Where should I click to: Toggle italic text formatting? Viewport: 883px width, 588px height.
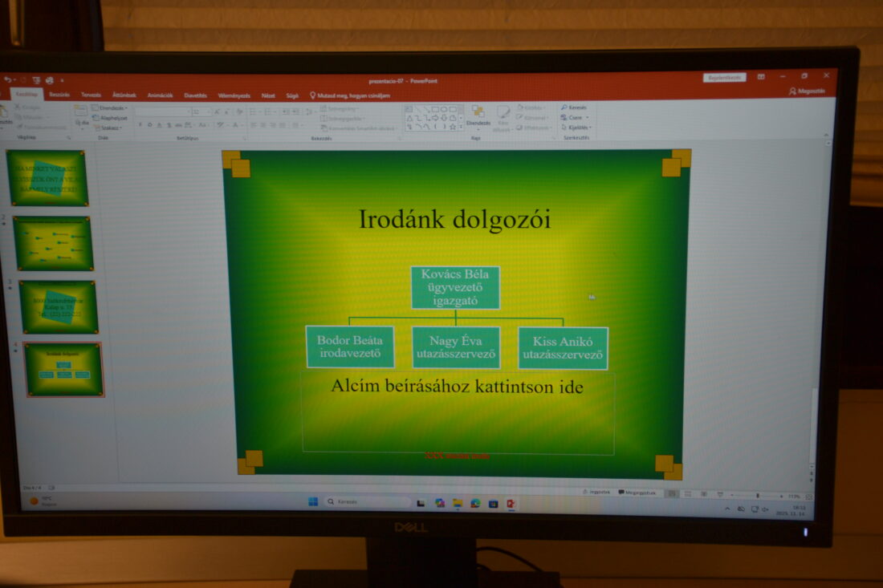149,125
